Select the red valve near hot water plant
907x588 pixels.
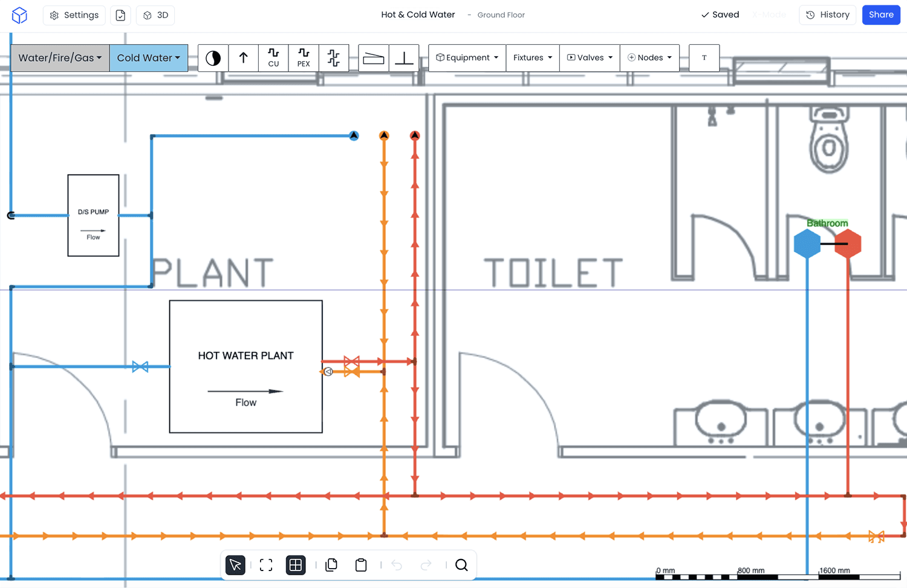click(351, 361)
